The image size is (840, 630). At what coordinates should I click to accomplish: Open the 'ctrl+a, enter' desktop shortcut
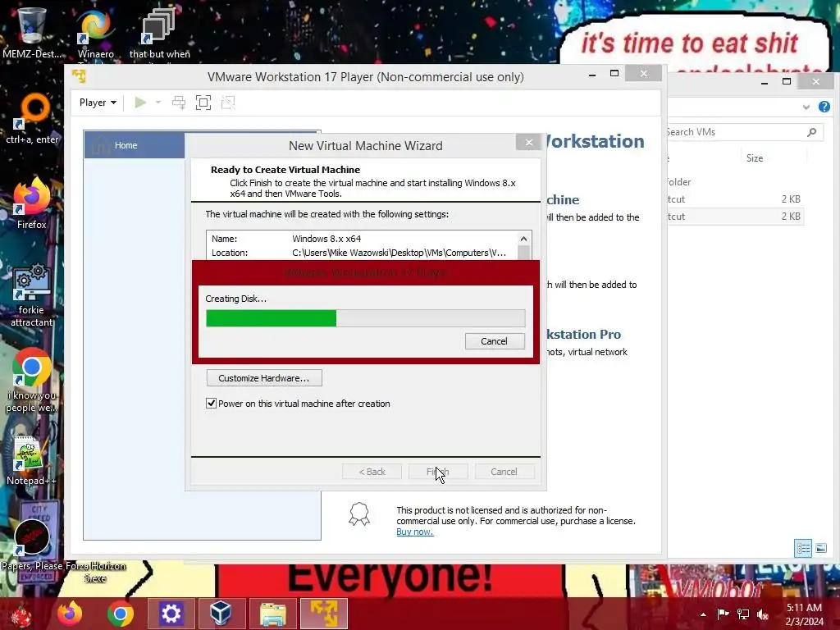click(32, 119)
